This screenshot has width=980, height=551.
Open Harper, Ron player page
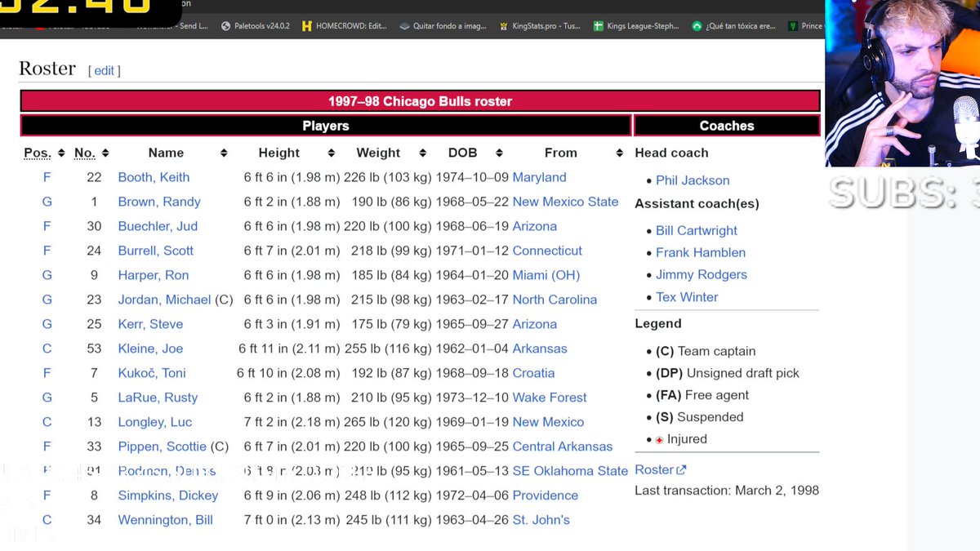tap(154, 275)
